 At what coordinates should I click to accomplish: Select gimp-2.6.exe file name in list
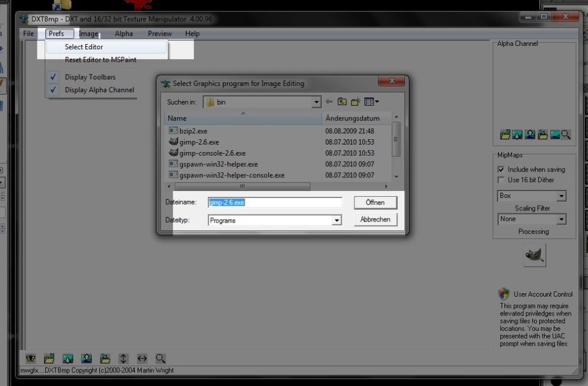pyautogui.click(x=199, y=142)
